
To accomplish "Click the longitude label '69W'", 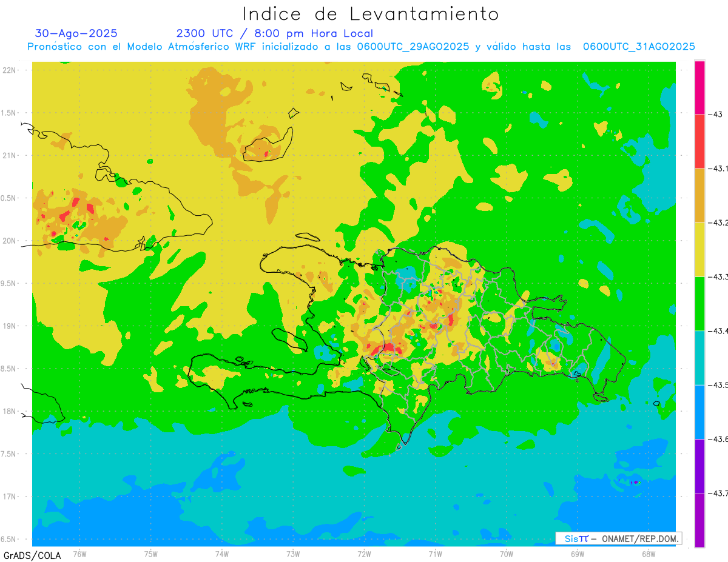I will click(x=578, y=554).
